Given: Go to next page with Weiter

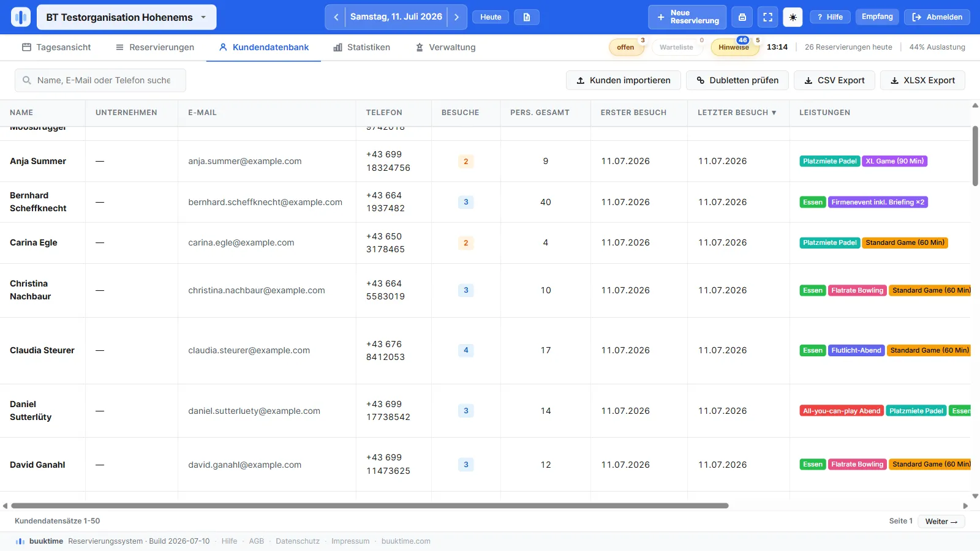Looking at the screenshot, I should [941, 522].
